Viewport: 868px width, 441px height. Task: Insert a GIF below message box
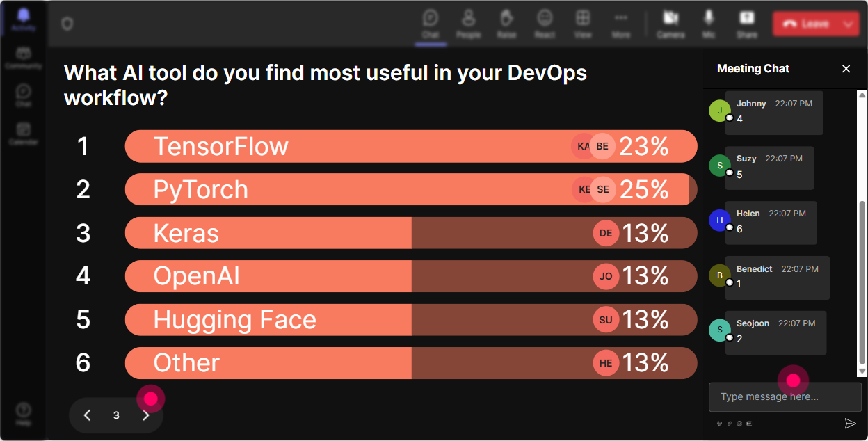tap(749, 423)
